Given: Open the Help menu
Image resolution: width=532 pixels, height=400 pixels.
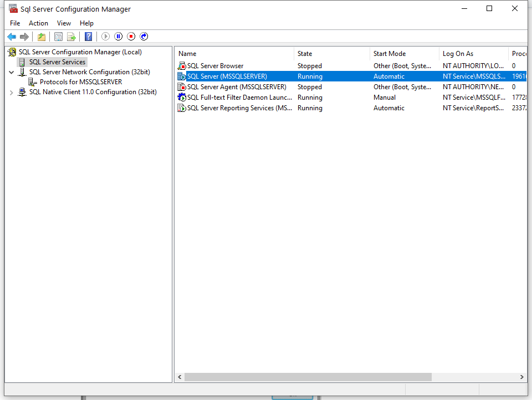Looking at the screenshot, I should [x=86, y=23].
